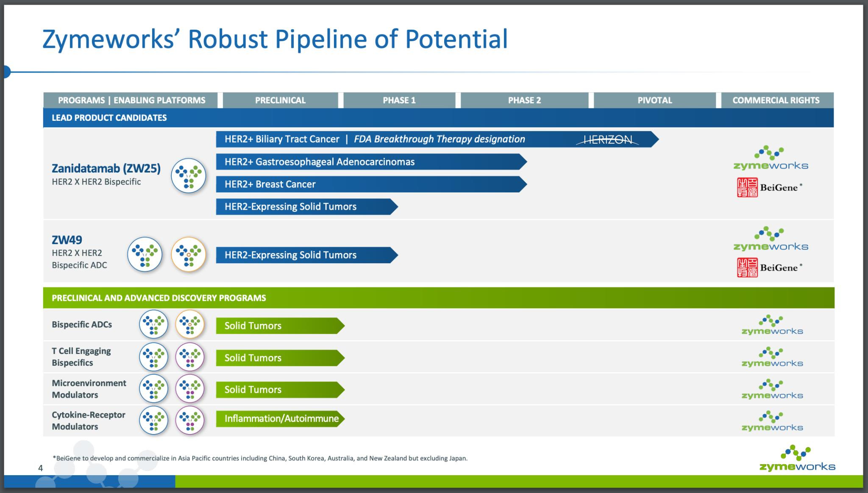868x493 pixels.
Task: Click the Phase 1 column header
Action: pos(399,100)
